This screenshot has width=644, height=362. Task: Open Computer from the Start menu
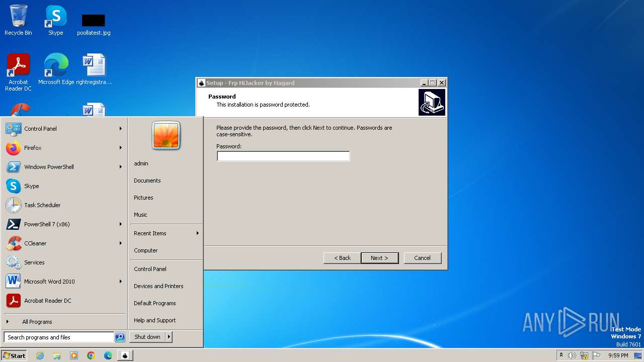166,250
